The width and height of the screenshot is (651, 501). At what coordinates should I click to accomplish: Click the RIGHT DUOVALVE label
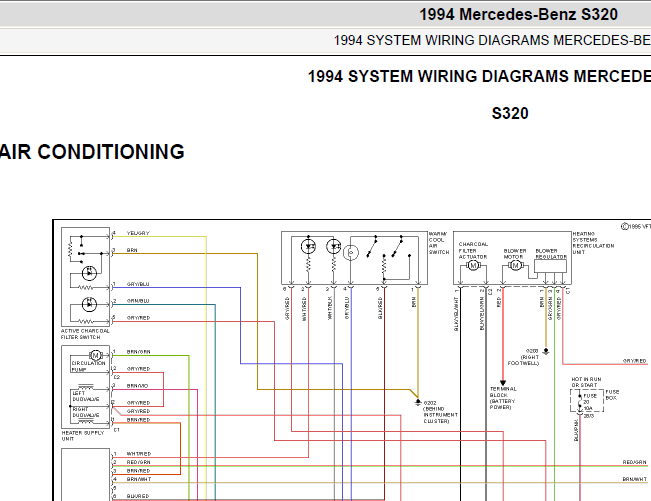coord(86,412)
